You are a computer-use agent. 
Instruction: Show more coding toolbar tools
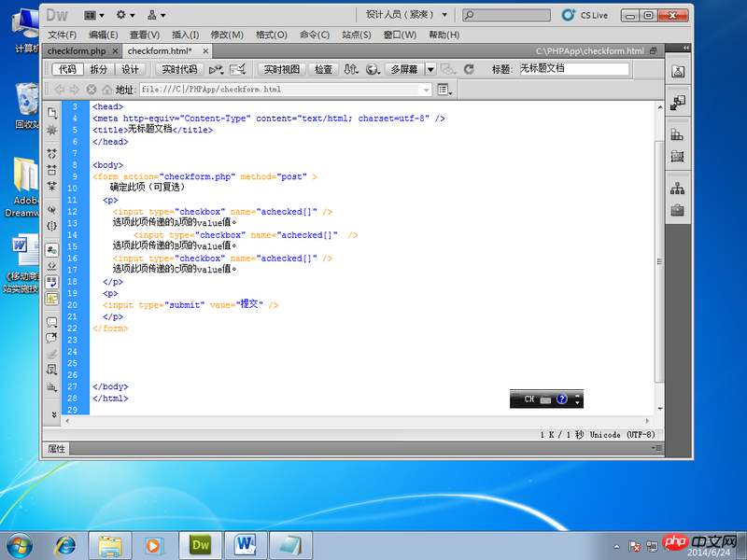pos(53,414)
